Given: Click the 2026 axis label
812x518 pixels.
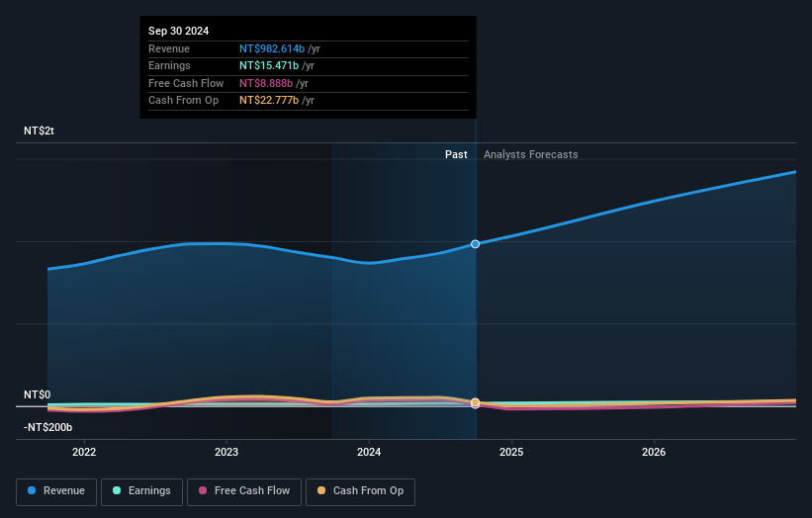Looking at the screenshot, I should click(x=654, y=452).
